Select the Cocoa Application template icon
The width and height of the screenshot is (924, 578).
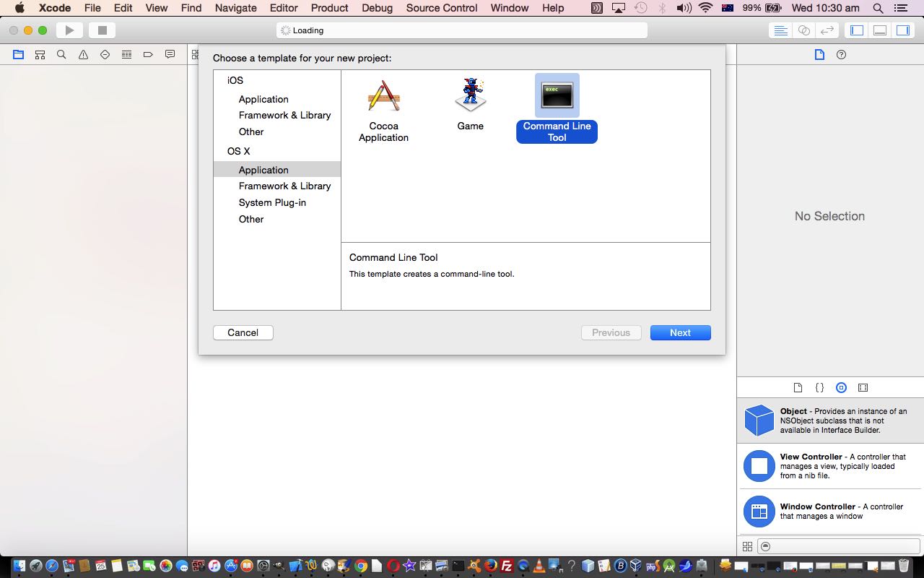[383, 95]
